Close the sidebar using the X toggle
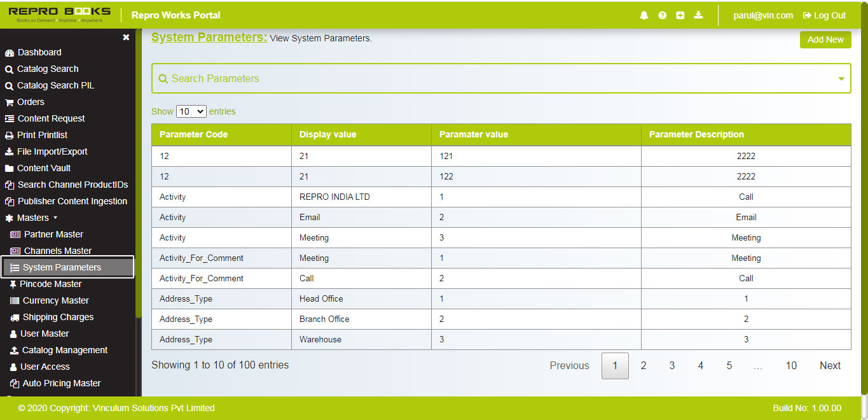 (126, 38)
